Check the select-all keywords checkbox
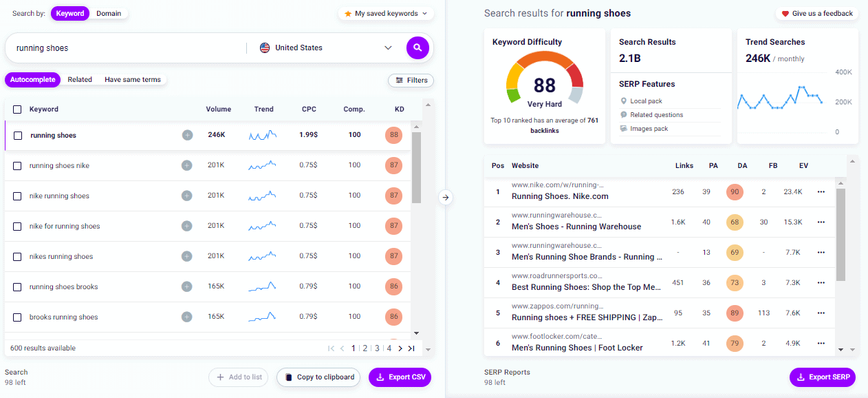The height and width of the screenshot is (398, 868). point(17,109)
